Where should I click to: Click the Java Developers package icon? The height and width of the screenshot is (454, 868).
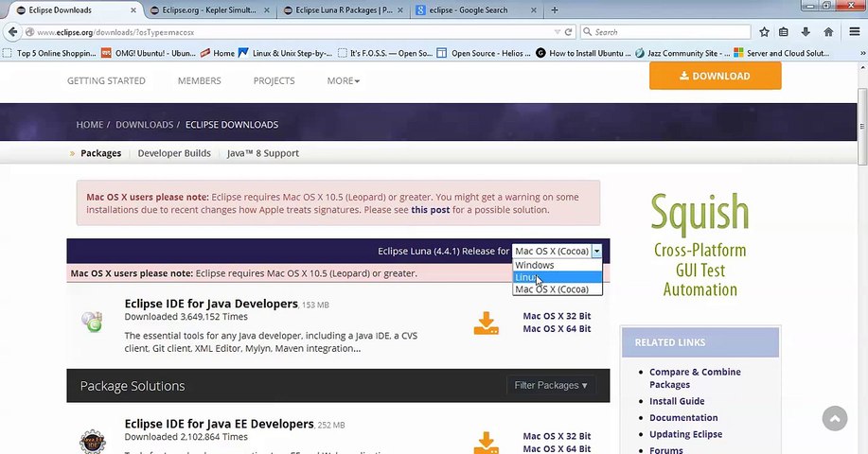pyautogui.click(x=91, y=322)
